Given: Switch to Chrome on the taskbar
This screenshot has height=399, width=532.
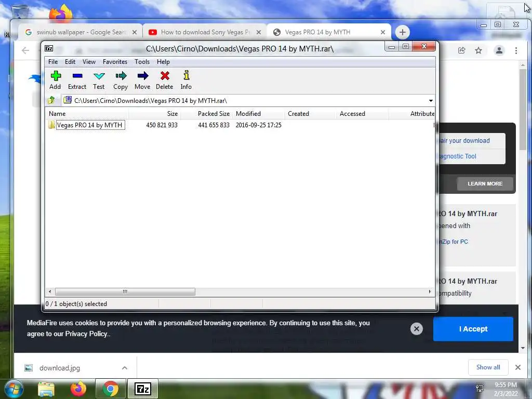Looking at the screenshot, I should click(x=111, y=389).
